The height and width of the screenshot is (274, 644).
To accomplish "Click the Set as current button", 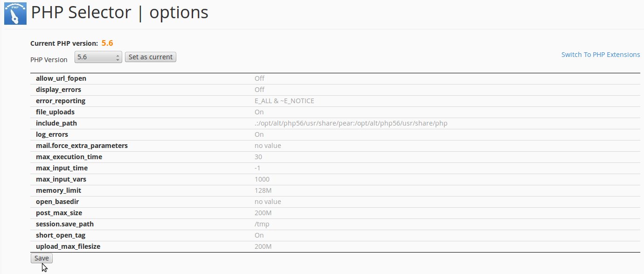I will [151, 57].
